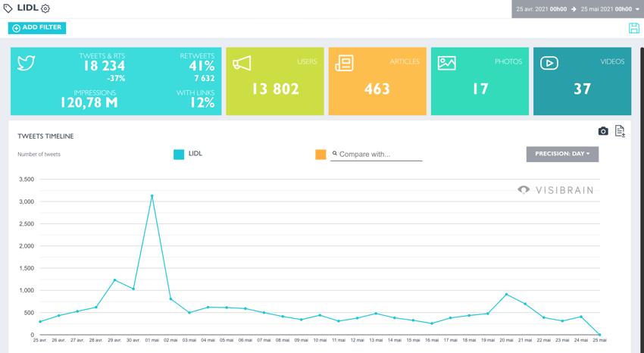The height and width of the screenshot is (353, 644).
Task: Click the 25 avr. data point
Action: click(40, 322)
